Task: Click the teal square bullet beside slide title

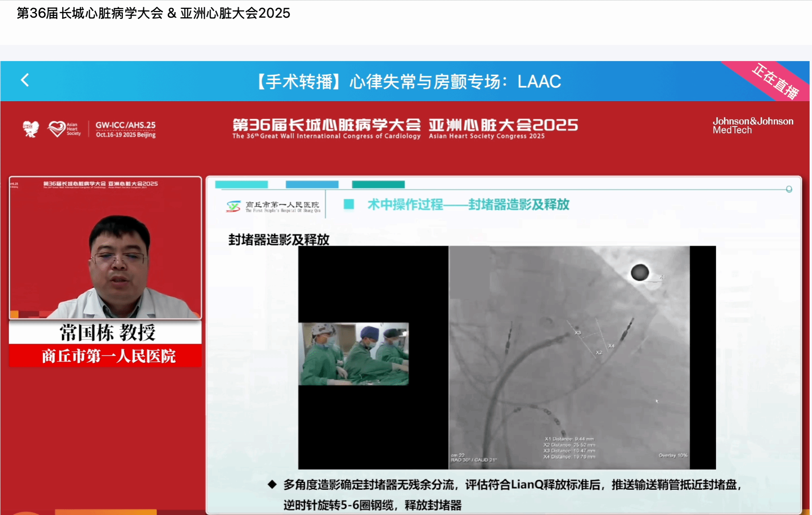Action: [349, 204]
